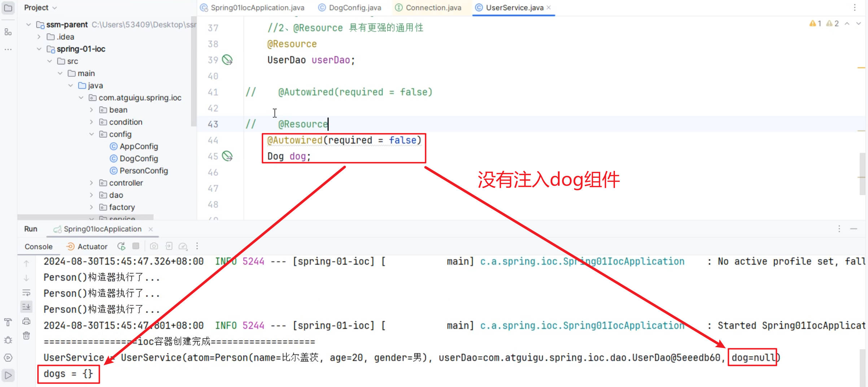Screen dimensions: 868x387
Task: Toggle the Project tool window folder icon
Action: pyautogui.click(x=8, y=8)
